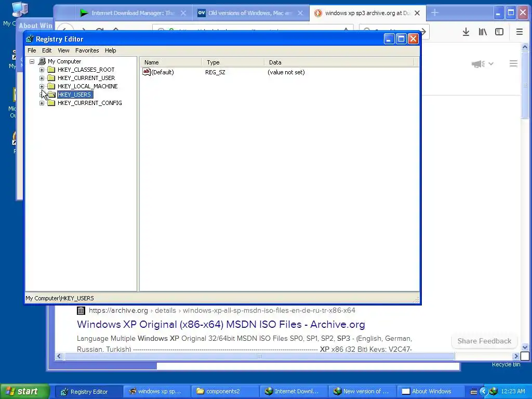Open the components2 folder from taskbar
Image resolution: width=532 pixels, height=399 pixels.
tap(224, 391)
